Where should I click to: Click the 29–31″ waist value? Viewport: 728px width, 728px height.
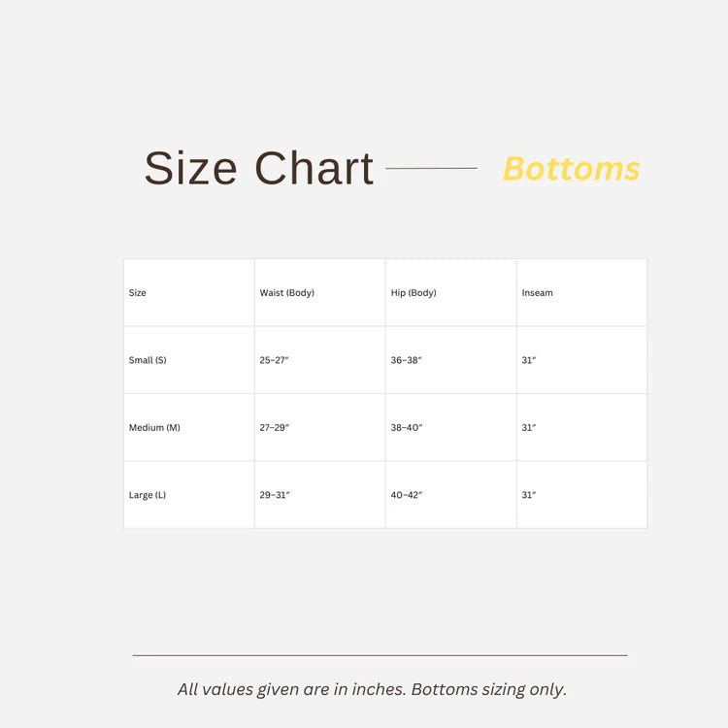coord(275,494)
